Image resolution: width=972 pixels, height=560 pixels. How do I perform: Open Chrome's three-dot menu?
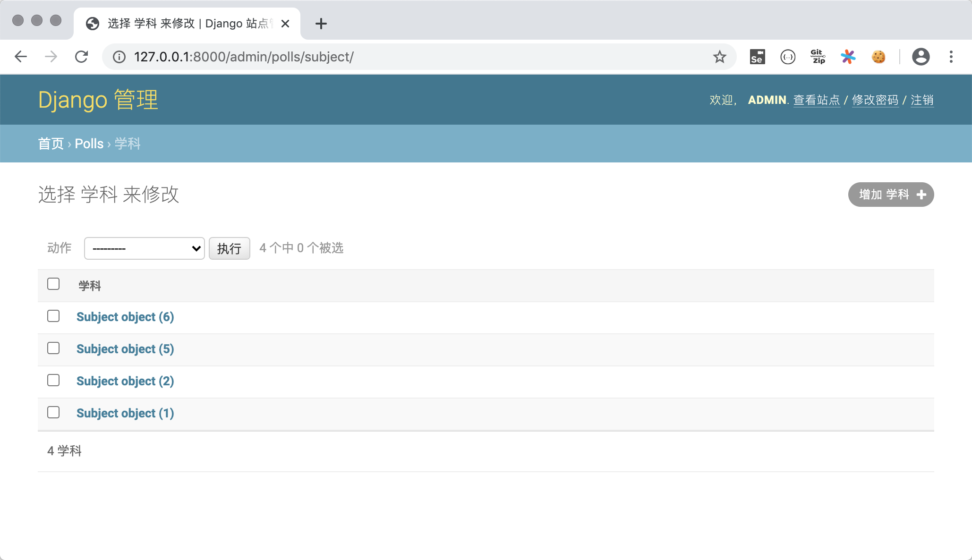951,57
